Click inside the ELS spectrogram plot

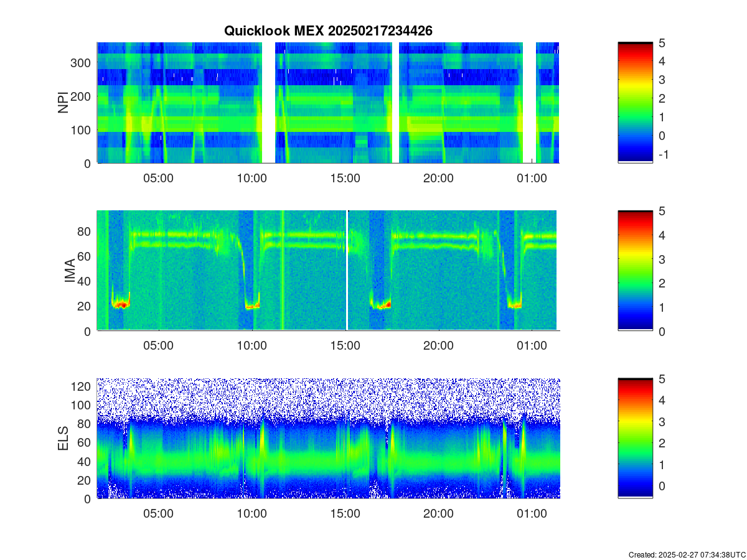[x=328, y=438]
